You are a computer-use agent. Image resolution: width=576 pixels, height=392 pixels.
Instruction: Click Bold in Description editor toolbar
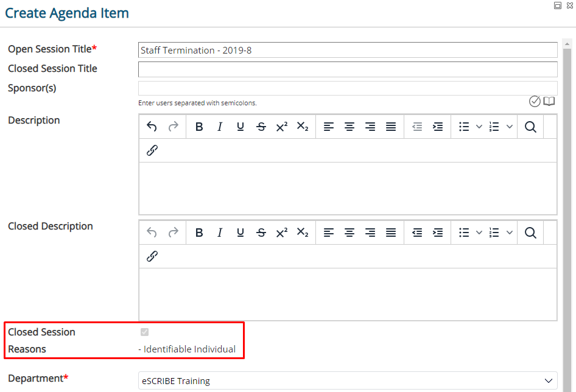tap(199, 127)
